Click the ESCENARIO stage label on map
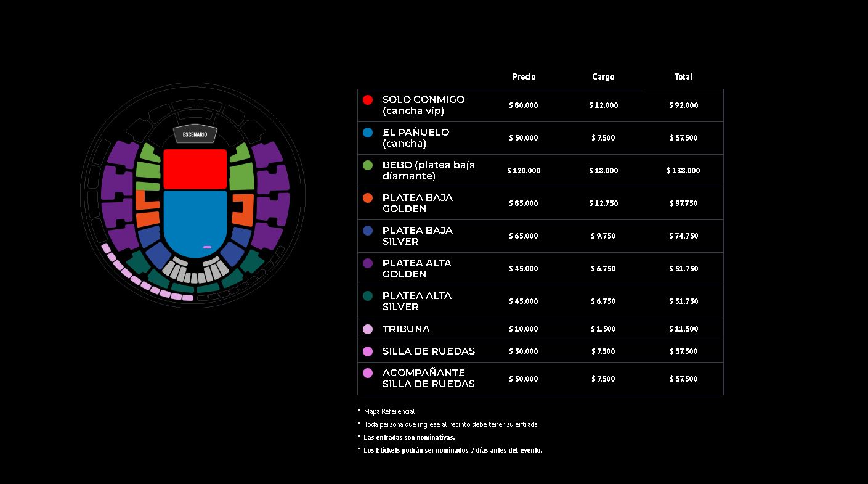This screenshot has height=484, width=868. point(195,134)
